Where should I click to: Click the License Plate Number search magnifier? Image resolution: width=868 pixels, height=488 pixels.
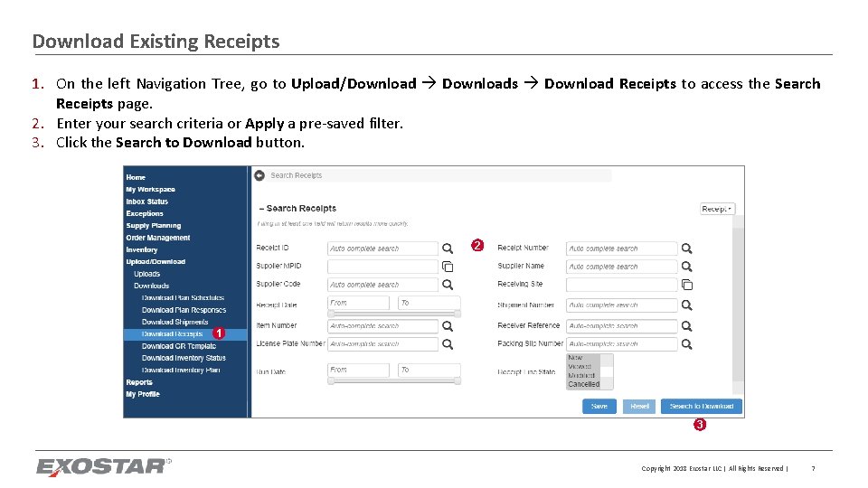448,344
